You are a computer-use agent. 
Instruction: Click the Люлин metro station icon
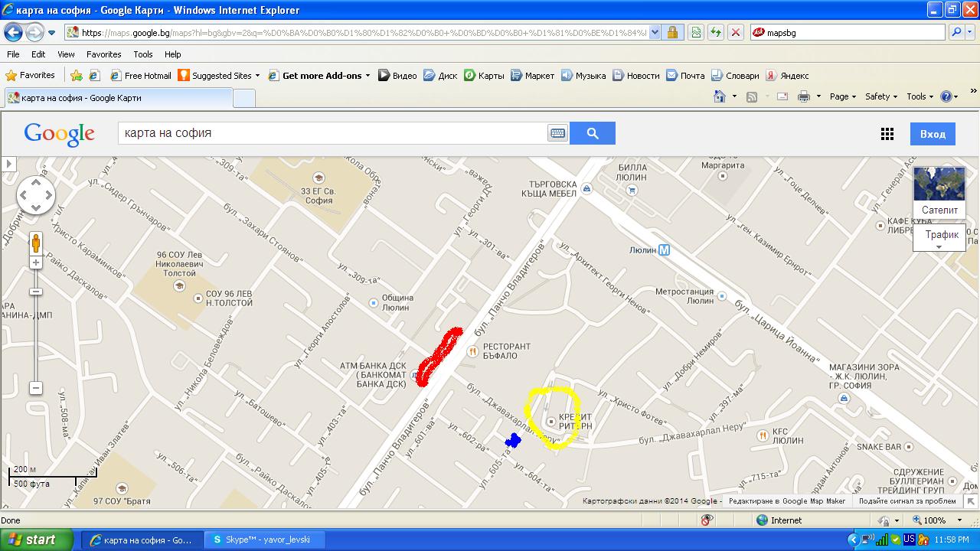click(x=665, y=249)
